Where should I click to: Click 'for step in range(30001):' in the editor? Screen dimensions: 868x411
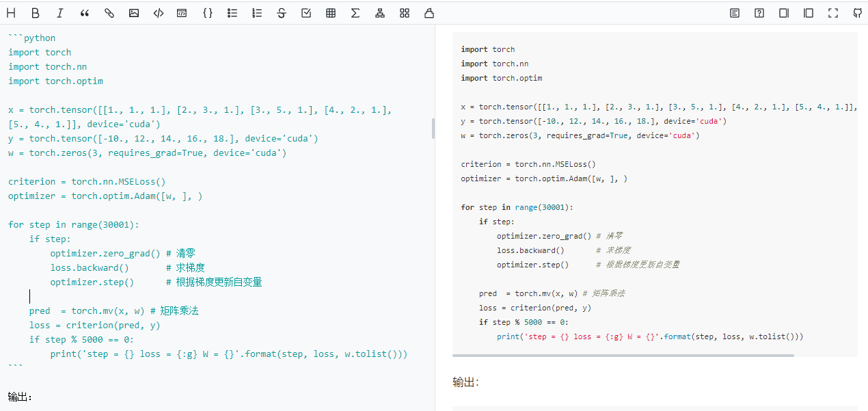pyautogui.click(x=74, y=224)
